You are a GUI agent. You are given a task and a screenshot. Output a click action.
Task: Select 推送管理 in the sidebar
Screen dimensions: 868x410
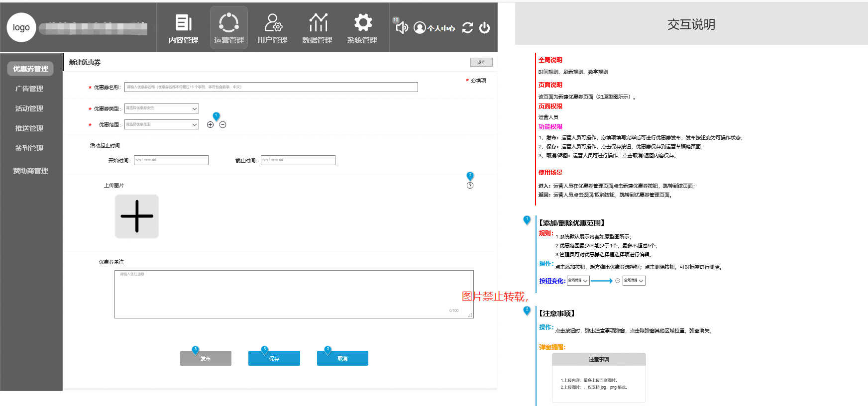point(29,128)
